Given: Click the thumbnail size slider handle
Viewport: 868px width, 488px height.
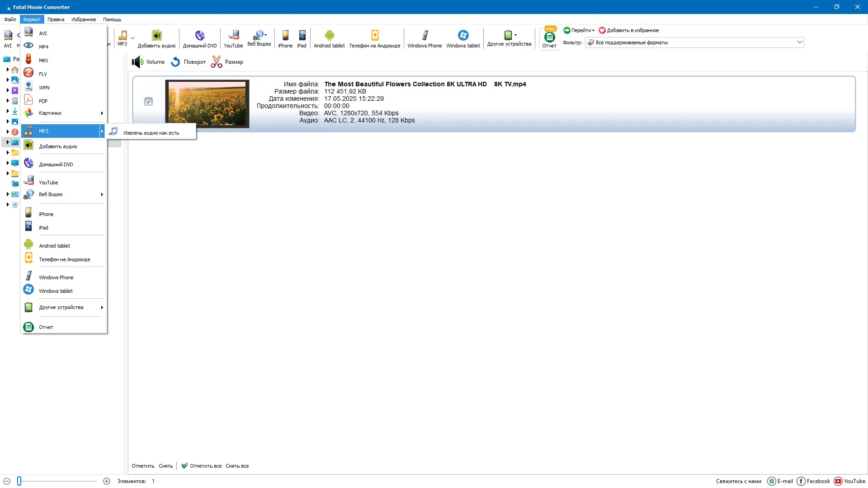Looking at the screenshot, I should coord(19,481).
